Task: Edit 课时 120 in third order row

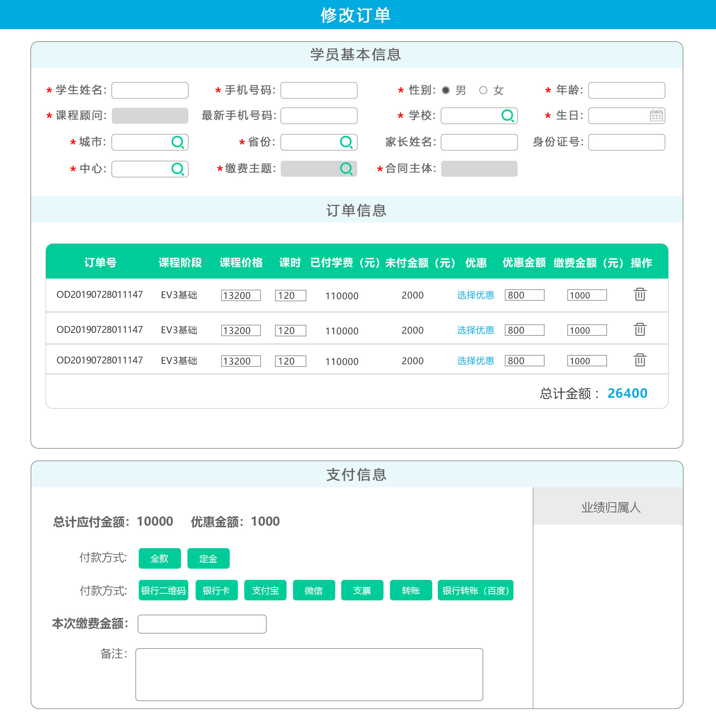Action: click(291, 361)
